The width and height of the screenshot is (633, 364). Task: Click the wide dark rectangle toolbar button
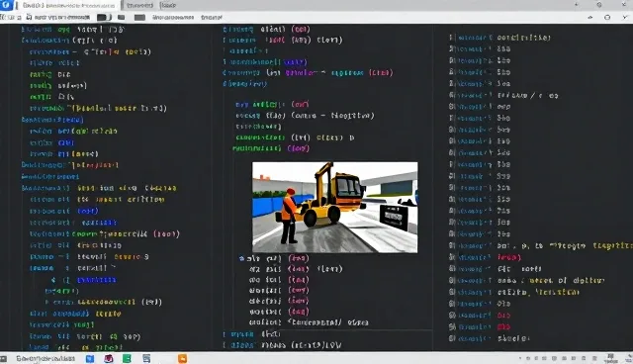(139, 18)
